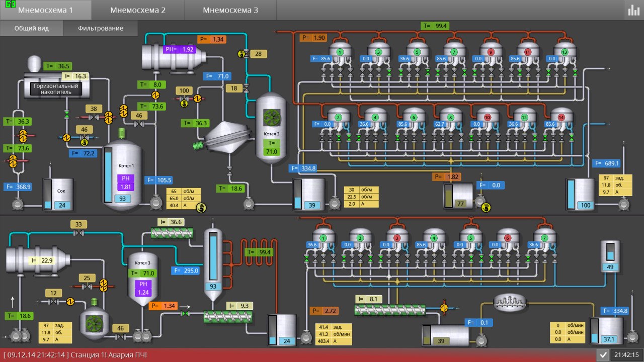Open the Общий вид view

tap(32, 28)
